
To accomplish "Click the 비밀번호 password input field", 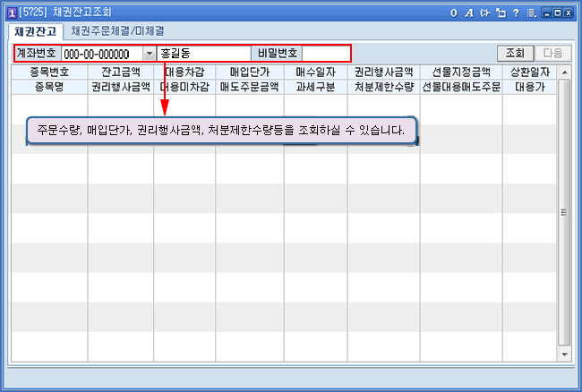I will [326, 54].
